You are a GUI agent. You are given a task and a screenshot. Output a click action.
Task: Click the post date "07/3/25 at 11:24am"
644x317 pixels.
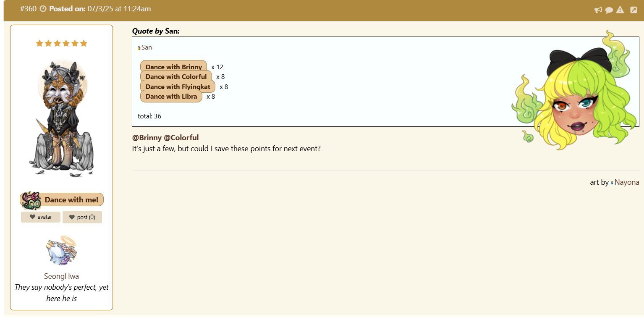click(119, 9)
